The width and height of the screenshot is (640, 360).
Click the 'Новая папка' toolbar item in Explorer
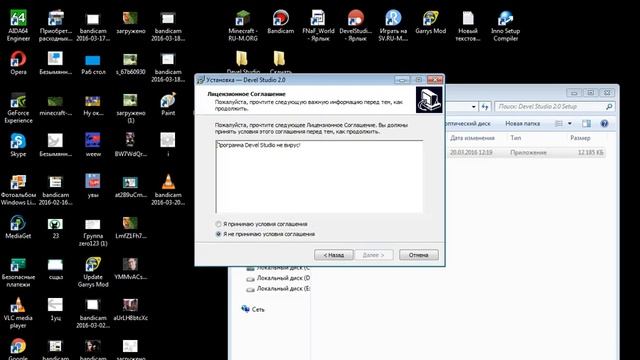point(522,123)
